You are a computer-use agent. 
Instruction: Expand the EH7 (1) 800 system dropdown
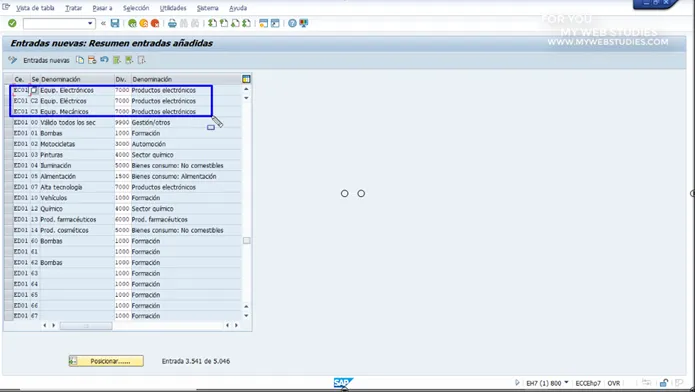click(566, 383)
